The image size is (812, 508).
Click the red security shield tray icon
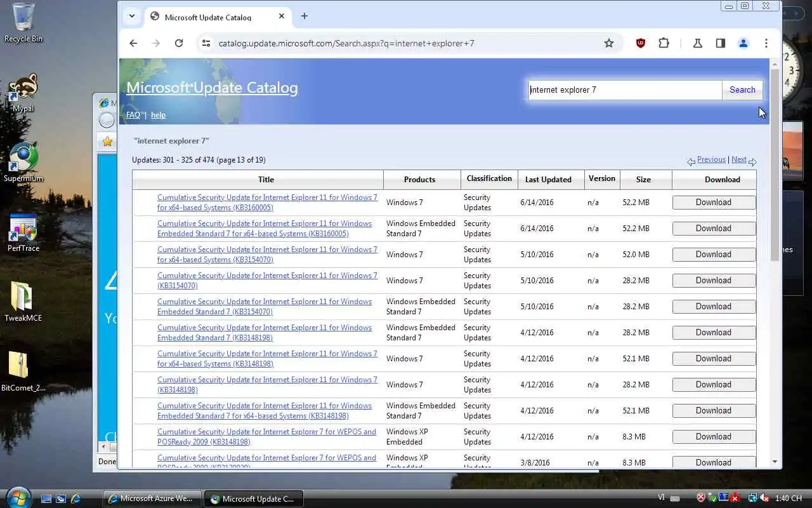point(701,498)
